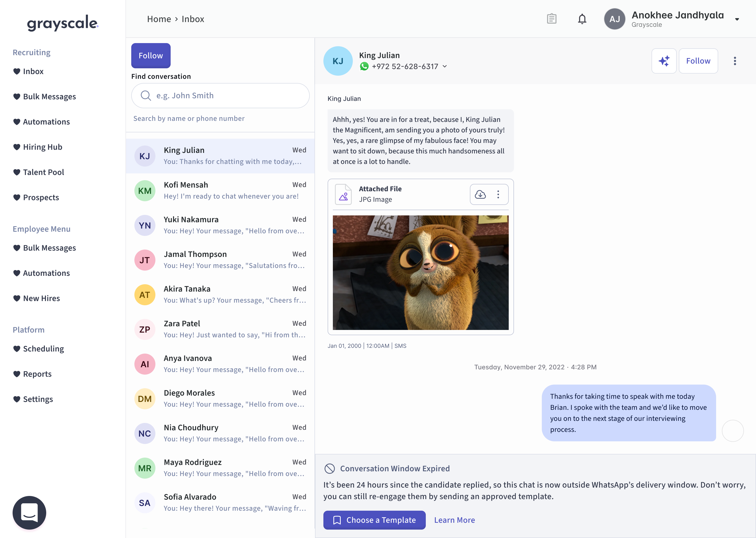Open Settings page

[x=33, y=399]
